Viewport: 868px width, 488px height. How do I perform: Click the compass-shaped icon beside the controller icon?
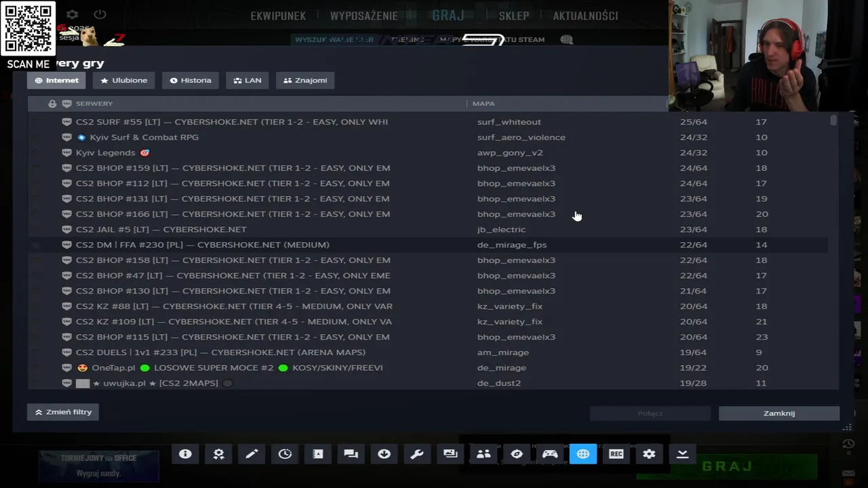pos(517,454)
